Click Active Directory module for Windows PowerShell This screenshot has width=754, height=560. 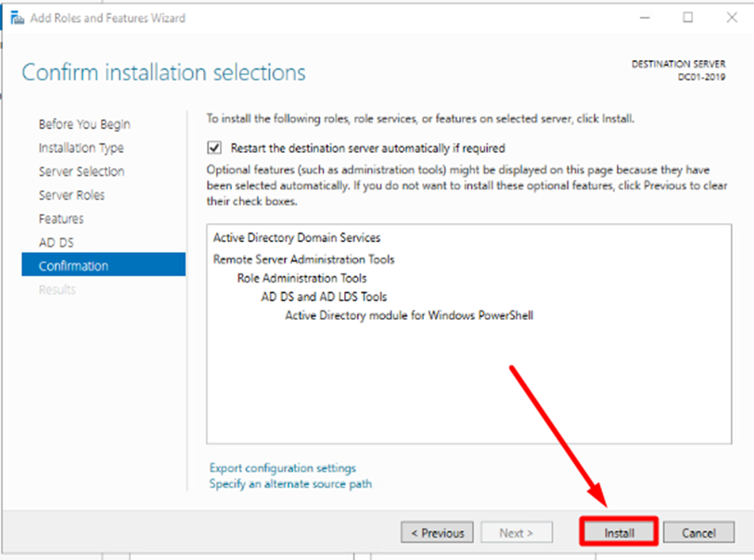tap(408, 315)
